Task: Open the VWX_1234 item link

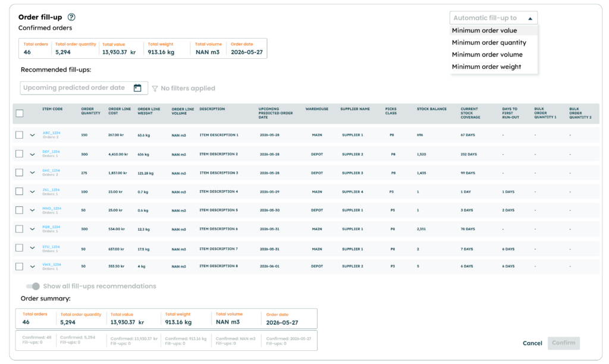Action: coord(52,265)
